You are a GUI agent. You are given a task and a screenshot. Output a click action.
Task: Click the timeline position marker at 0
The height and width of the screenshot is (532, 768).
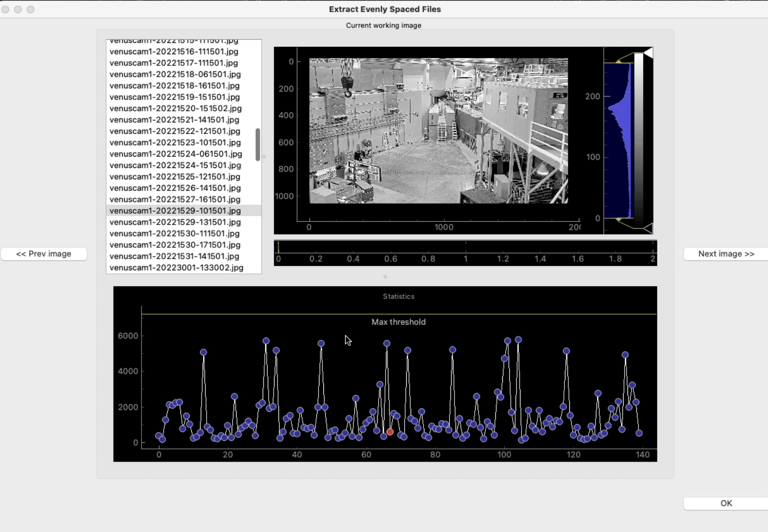coord(279,247)
